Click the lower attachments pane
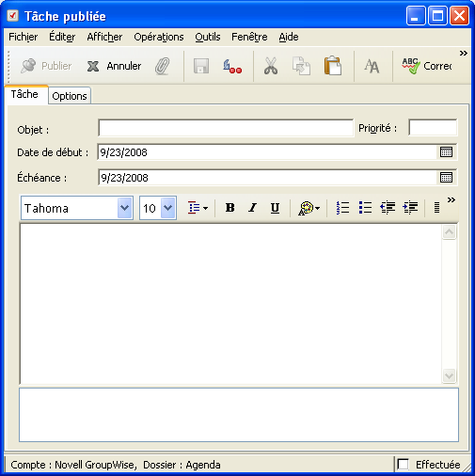 [x=239, y=415]
